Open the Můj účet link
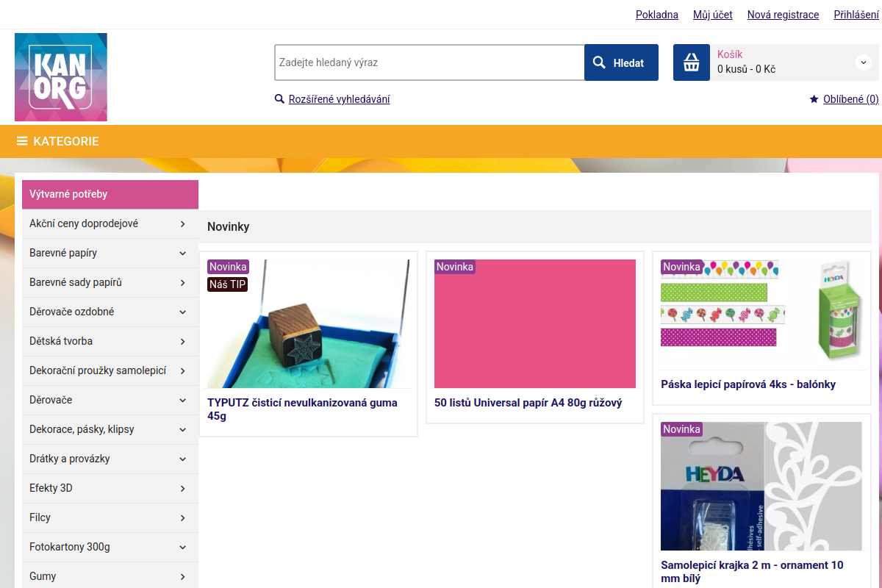Viewport: 882px width, 588px height. click(x=713, y=15)
